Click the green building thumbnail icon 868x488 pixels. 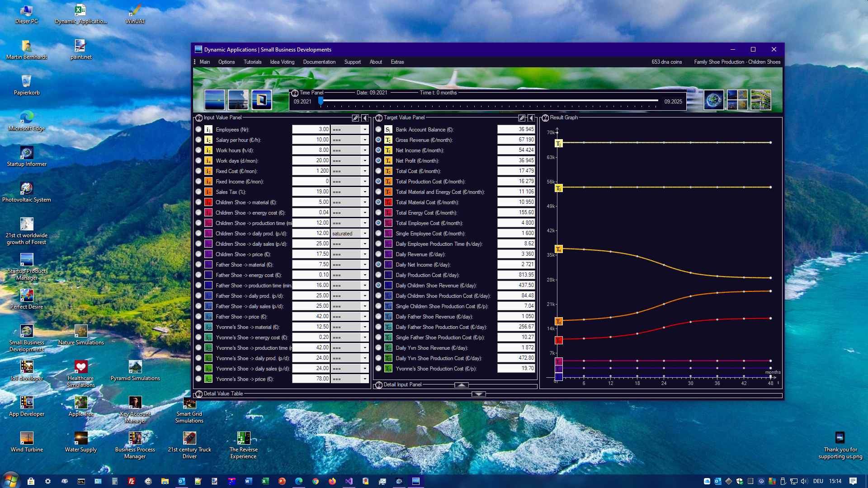coord(760,100)
